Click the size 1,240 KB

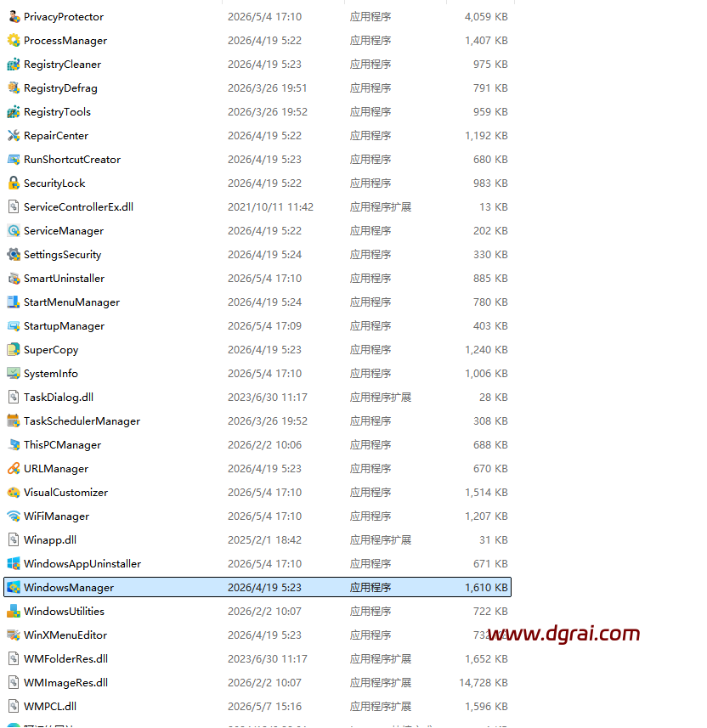pos(486,350)
